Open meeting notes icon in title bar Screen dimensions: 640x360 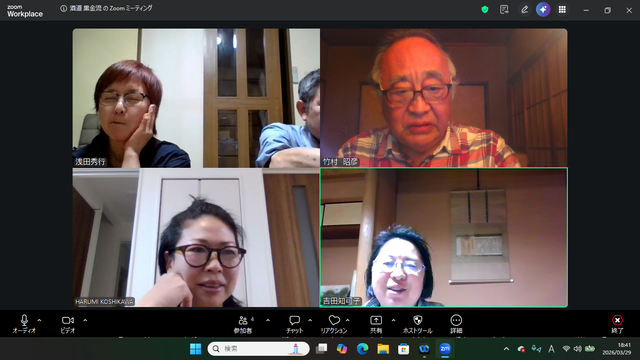tap(504, 9)
